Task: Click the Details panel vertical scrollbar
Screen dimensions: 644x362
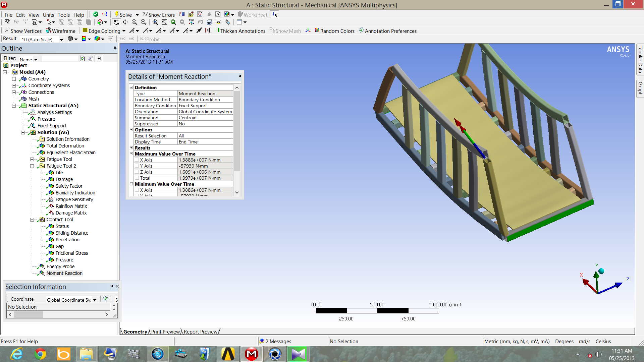Action: point(237,131)
